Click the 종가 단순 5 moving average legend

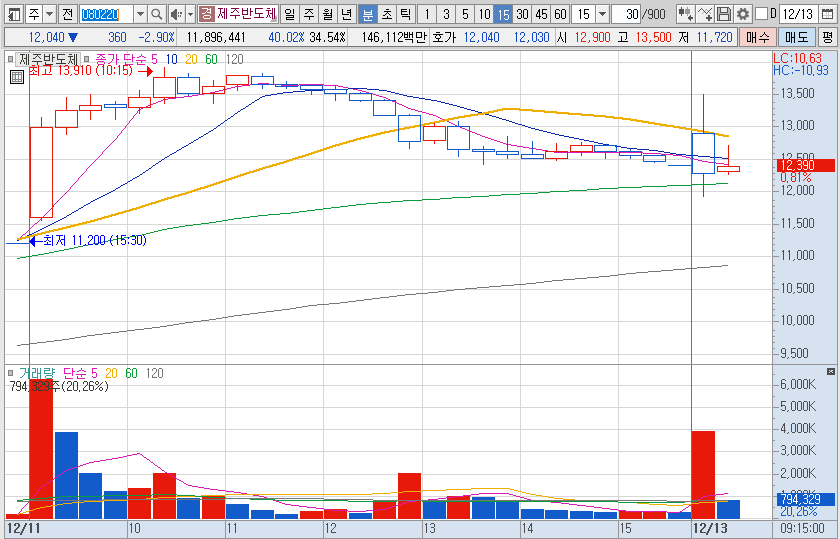coord(126,59)
